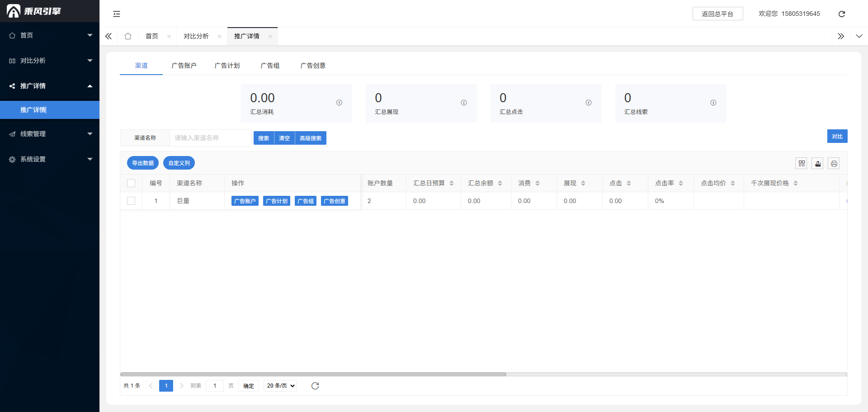Viewport: 868px width, 412px height.
Task: Click the table export icon
Action: click(x=817, y=163)
